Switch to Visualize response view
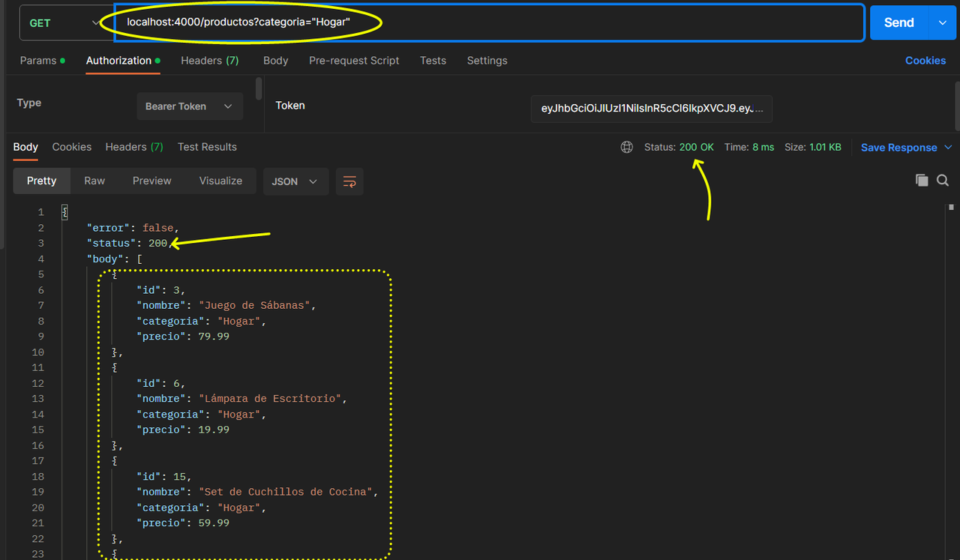960x560 pixels. pos(220,181)
